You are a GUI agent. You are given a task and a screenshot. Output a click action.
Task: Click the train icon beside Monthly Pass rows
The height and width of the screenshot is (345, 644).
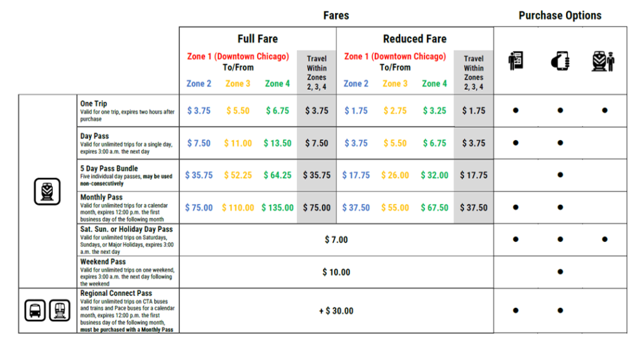47,191
